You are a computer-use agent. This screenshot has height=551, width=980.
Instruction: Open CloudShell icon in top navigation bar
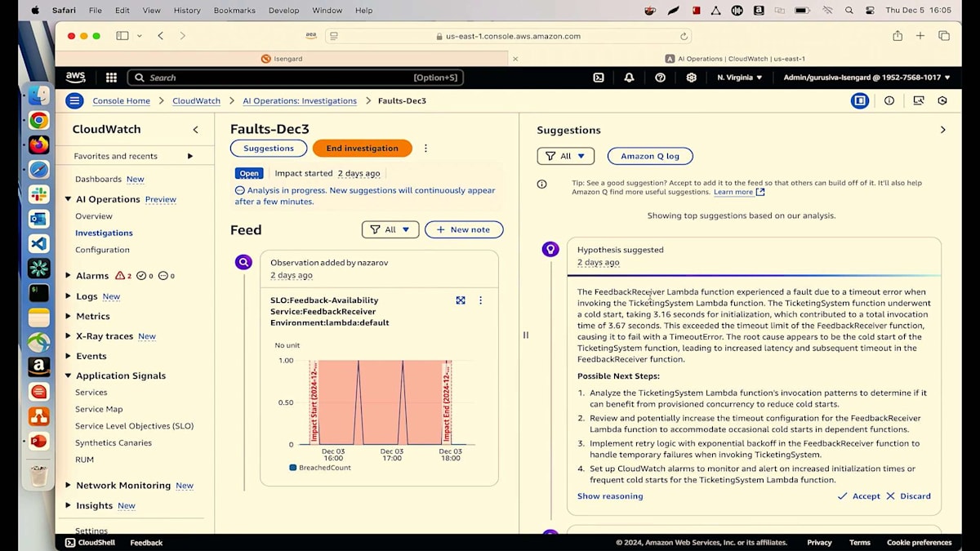click(599, 78)
